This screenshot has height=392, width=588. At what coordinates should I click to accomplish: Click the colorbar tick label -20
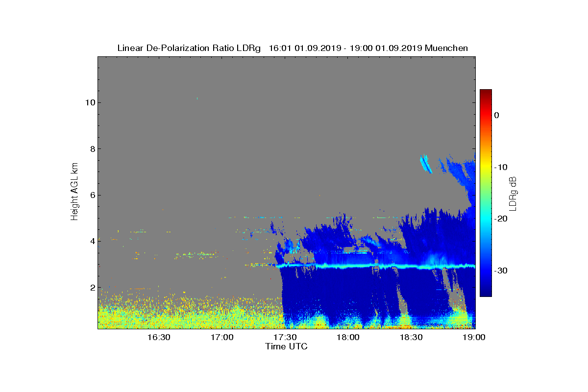click(500, 219)
